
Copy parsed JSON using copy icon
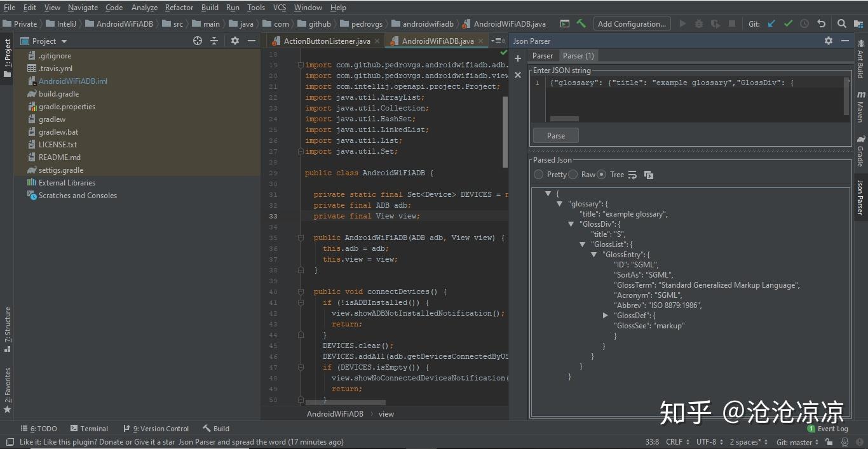point(648,175)
